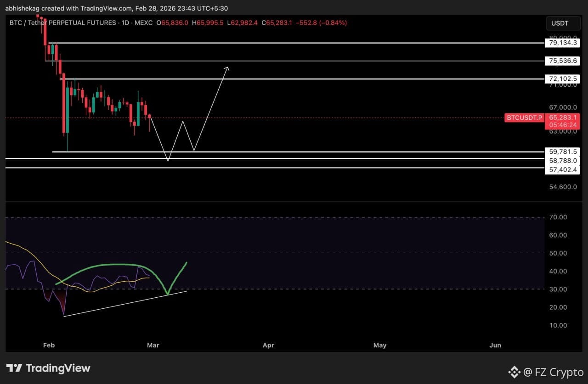Click the 57,402.4 price level label

tap(563, 170)
